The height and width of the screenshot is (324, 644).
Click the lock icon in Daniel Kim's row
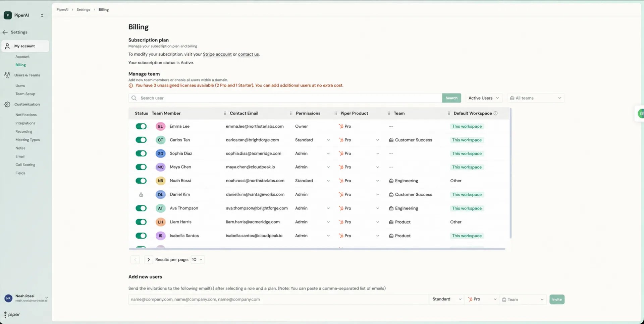pos(141,194)
